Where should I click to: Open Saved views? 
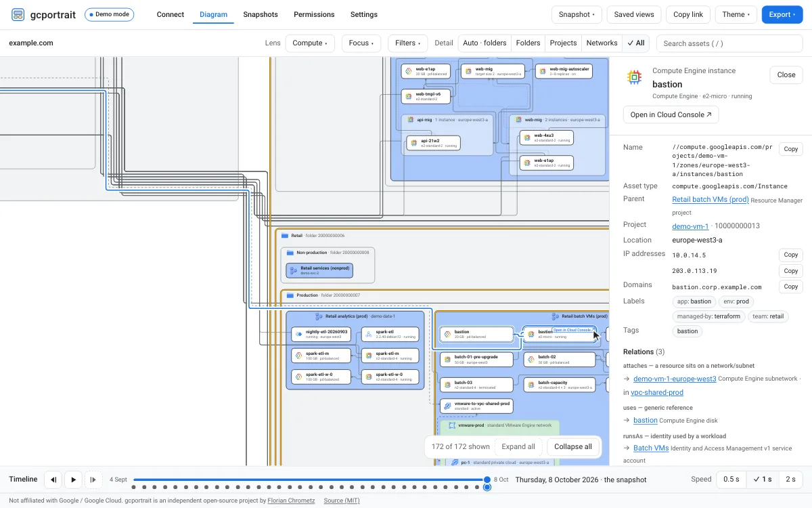tap(634, 14)
